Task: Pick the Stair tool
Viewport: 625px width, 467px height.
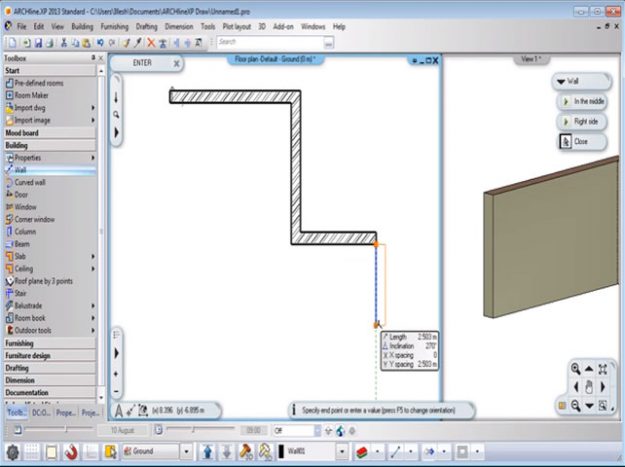Action: (21, 293)
